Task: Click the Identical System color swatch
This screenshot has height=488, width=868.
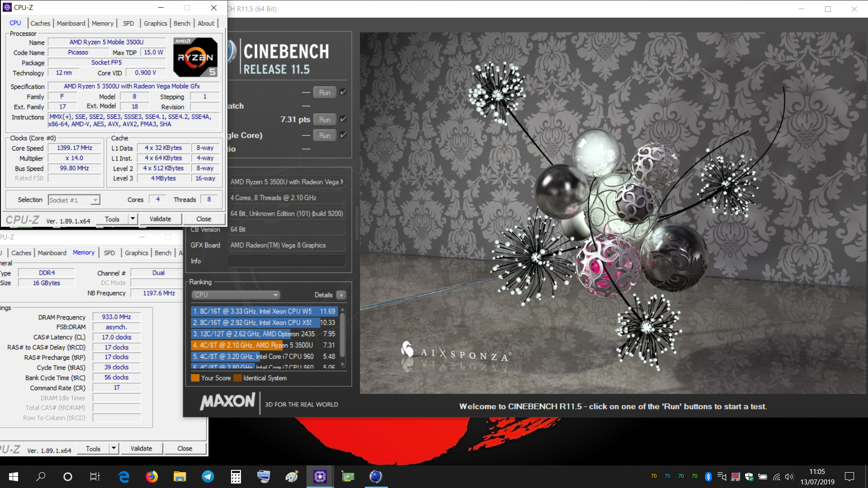Action: click(x=238, y=378)
